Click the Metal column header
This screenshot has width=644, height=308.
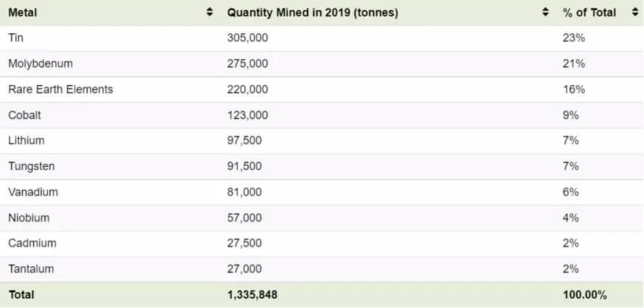click(23, 13)
